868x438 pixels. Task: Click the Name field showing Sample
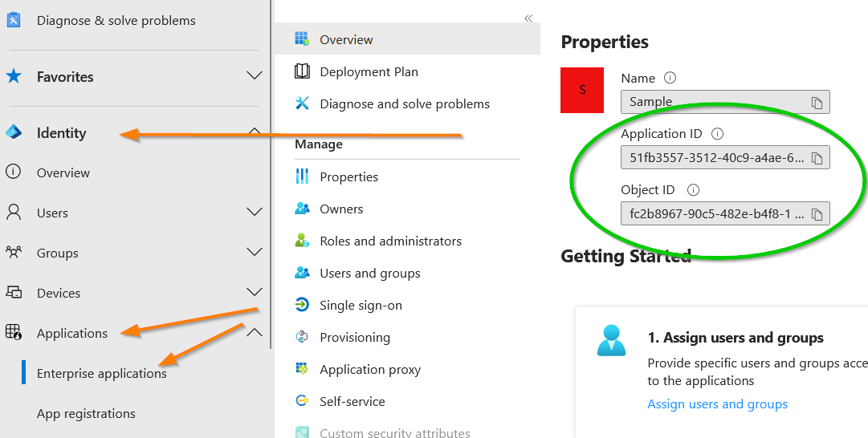[725, 102]
